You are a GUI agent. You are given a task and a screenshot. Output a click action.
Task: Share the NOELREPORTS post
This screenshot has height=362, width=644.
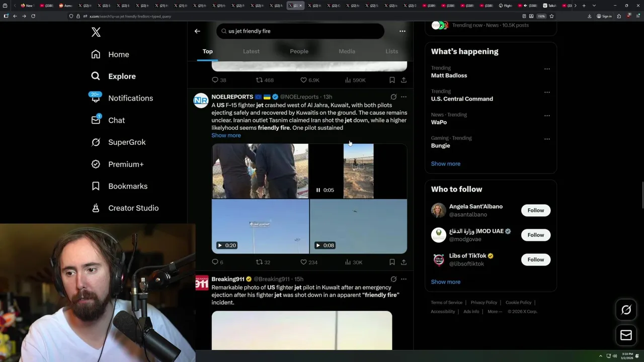404,262
